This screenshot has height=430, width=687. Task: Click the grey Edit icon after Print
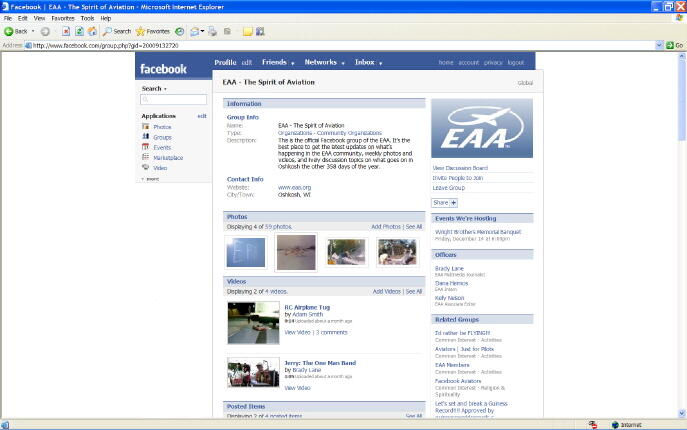tap(227, 32)
